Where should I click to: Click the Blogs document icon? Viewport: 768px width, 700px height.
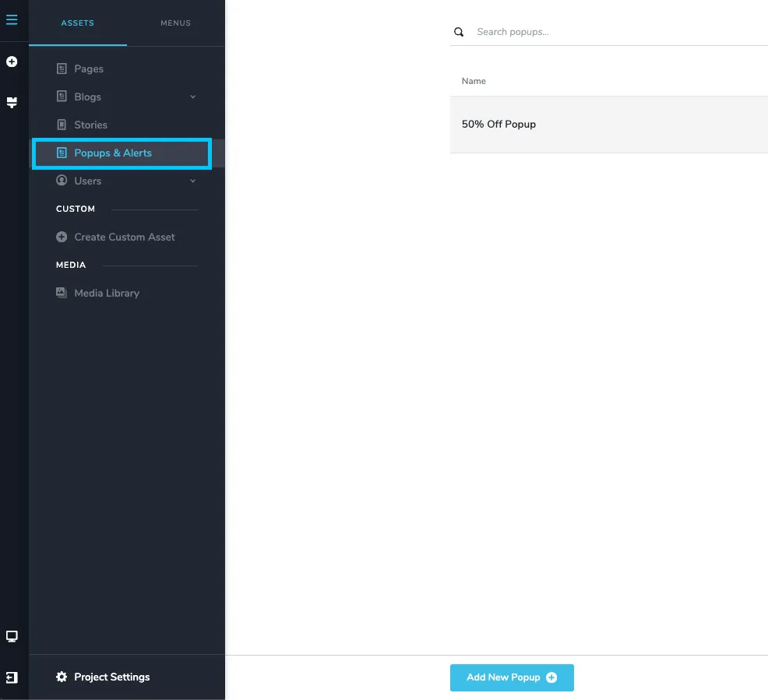62,97
